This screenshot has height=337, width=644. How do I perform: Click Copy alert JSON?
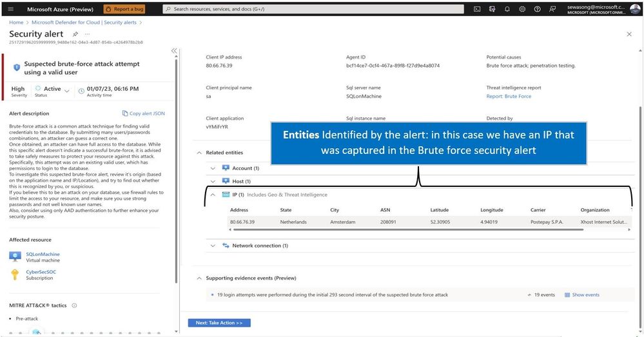147,113
